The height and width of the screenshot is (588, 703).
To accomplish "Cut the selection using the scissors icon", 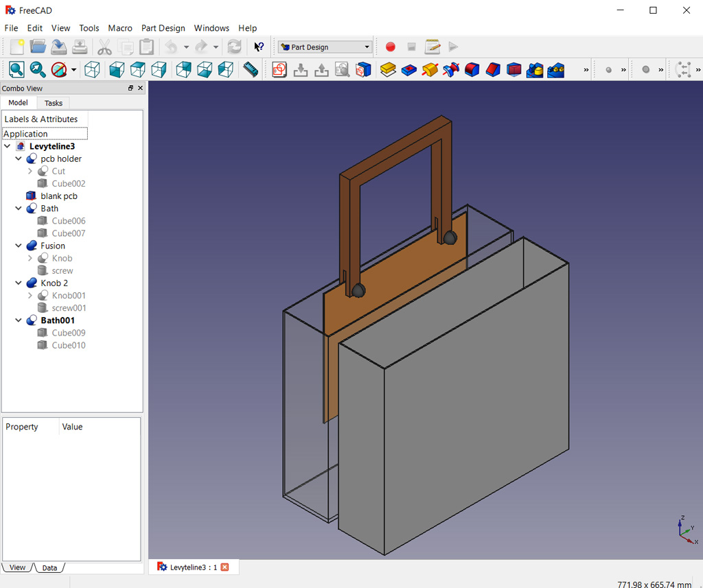I will coord(104,47).
